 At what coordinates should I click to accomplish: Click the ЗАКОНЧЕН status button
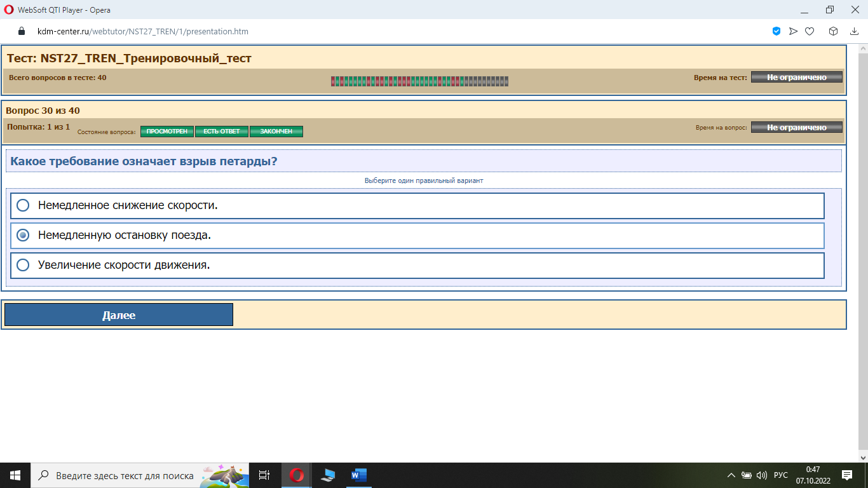click(276, 132)
